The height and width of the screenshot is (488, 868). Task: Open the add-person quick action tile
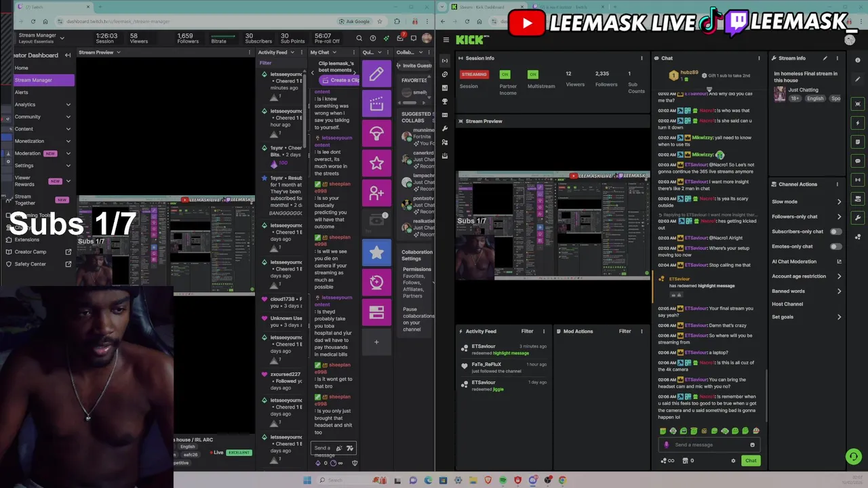pyautogui.click(x=376, y=193)
